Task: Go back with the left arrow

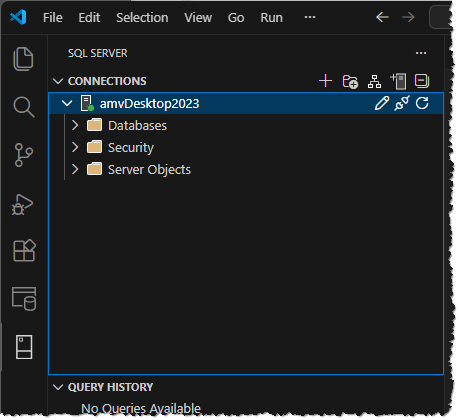Action: coord(382,17)
